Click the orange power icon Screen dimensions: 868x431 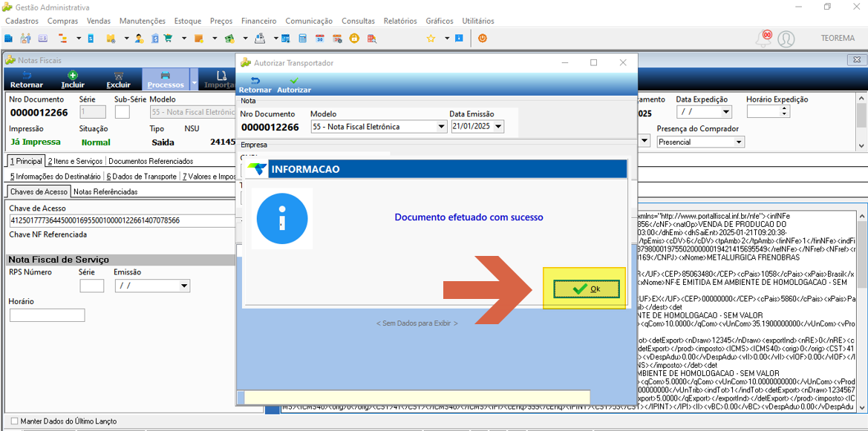[483, 38]
